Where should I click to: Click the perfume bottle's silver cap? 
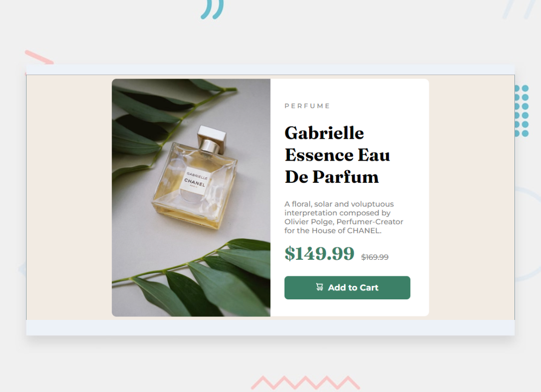point(212,139)
